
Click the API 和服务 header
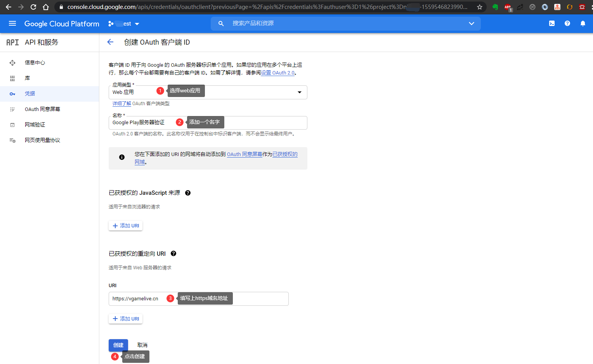pyautogui.click(x=41, y=42)
